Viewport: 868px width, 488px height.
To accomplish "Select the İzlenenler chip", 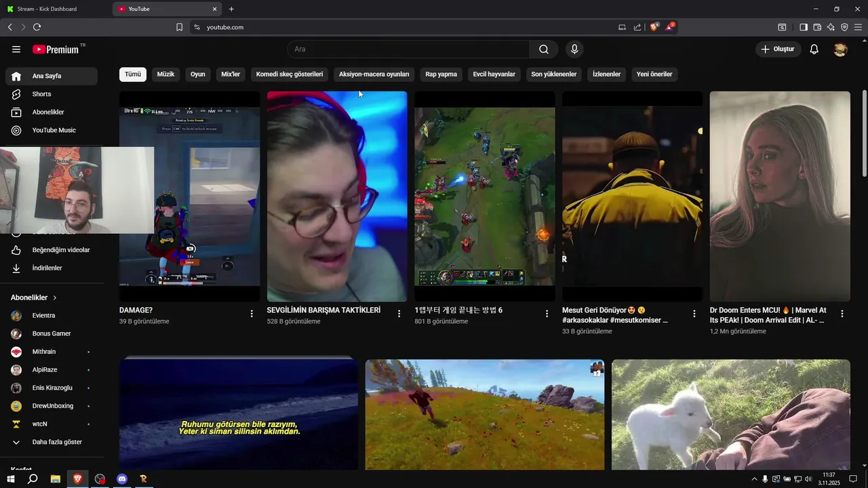I will [x=607, y=75].
